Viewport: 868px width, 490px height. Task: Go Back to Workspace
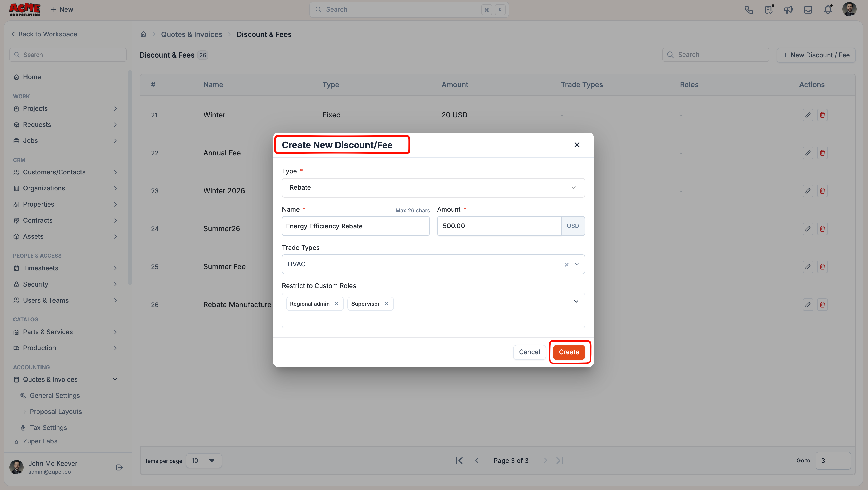click(x=44, y=34)
